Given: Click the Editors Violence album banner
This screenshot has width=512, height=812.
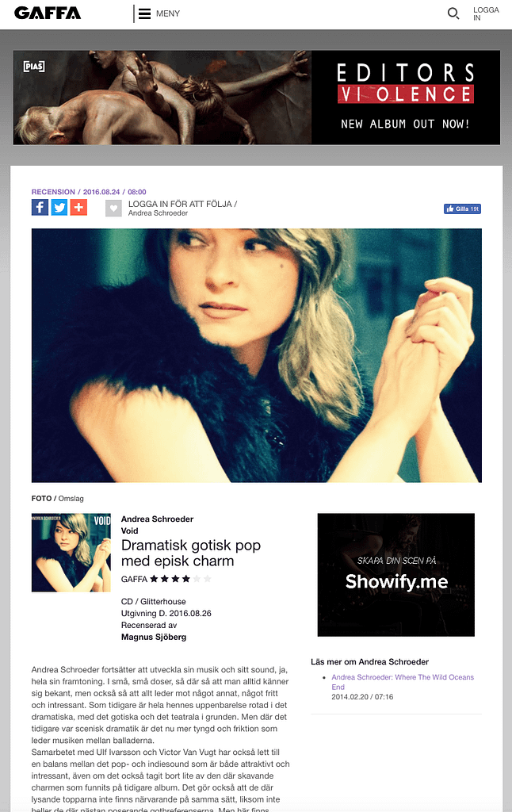Looking at the screenshot, I should [257, 98].
